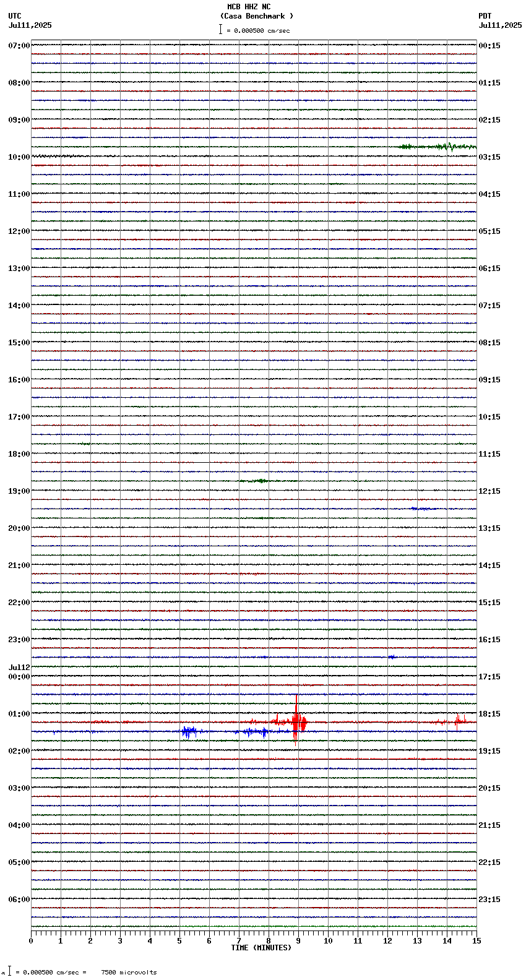
Task: Click the '07:00' UTC time label
Action: coord(19,46)
